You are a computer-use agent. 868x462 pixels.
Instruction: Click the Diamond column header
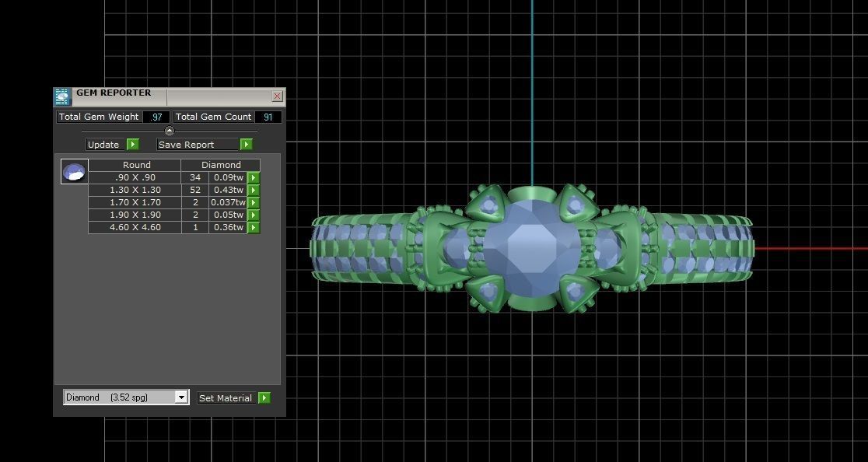pos(221,165)
